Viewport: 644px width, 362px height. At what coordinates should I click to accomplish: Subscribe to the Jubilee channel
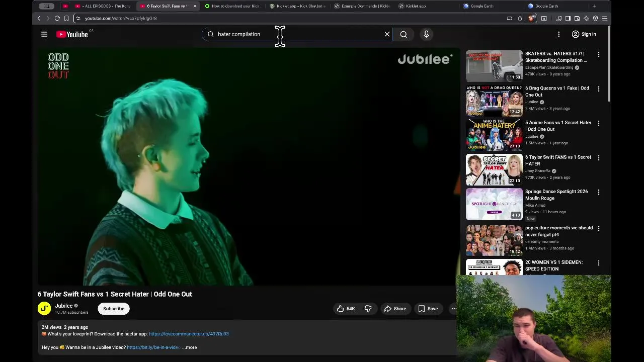(x=114, y=309)
